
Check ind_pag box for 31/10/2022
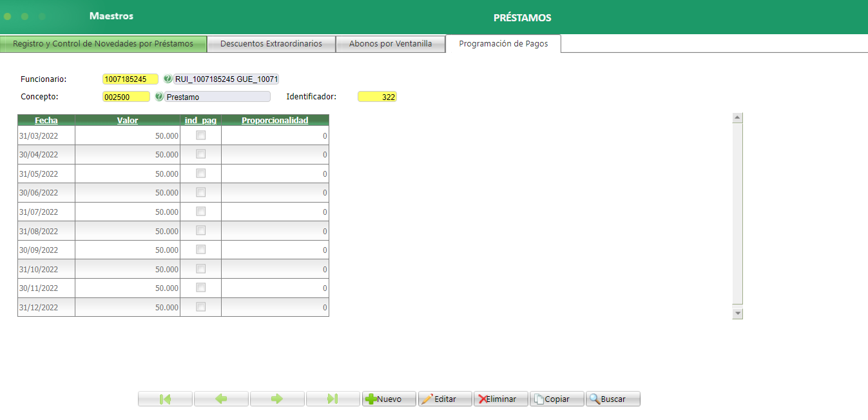201,268
